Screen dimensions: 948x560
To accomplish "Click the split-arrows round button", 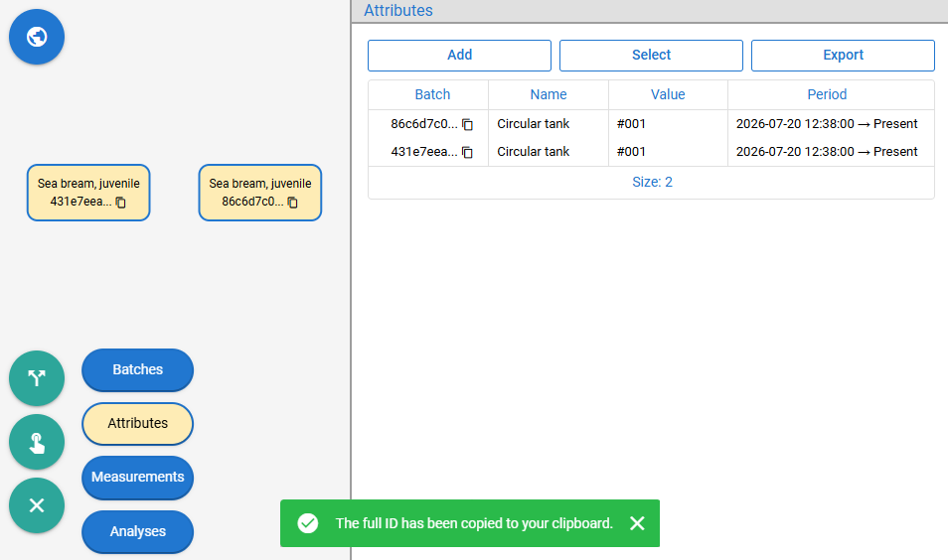I will click(37, 378).
